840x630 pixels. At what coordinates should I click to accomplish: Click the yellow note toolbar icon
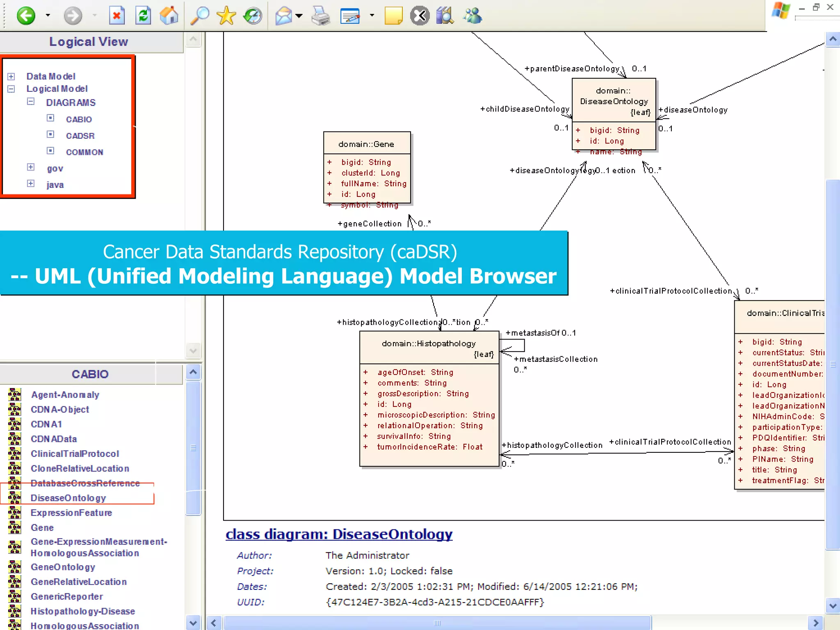pyautogui.click(x=393, y=16)
